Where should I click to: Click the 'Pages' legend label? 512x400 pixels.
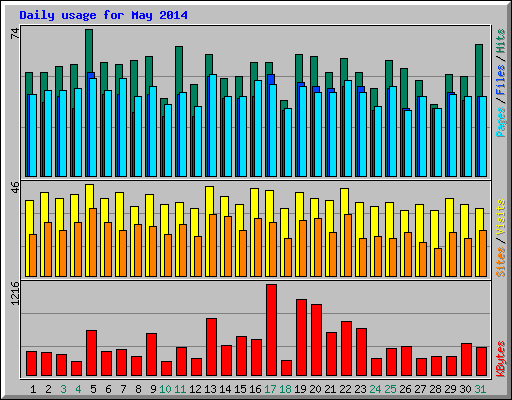[x=501, y=122]
